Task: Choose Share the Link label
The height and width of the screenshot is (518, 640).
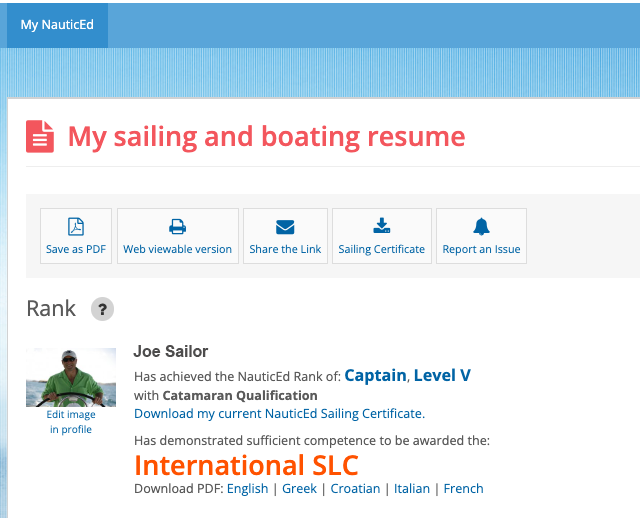Action: (x=285, y=249)
